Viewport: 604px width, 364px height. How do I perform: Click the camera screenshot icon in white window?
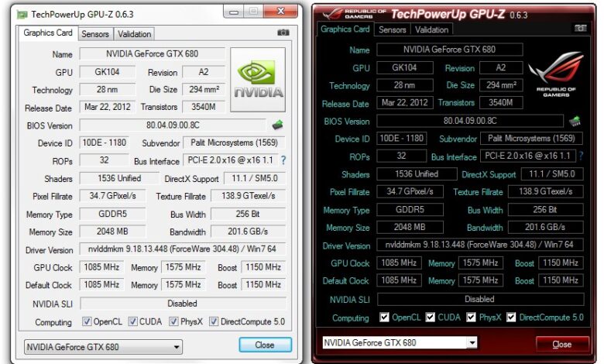click(283, 33)
